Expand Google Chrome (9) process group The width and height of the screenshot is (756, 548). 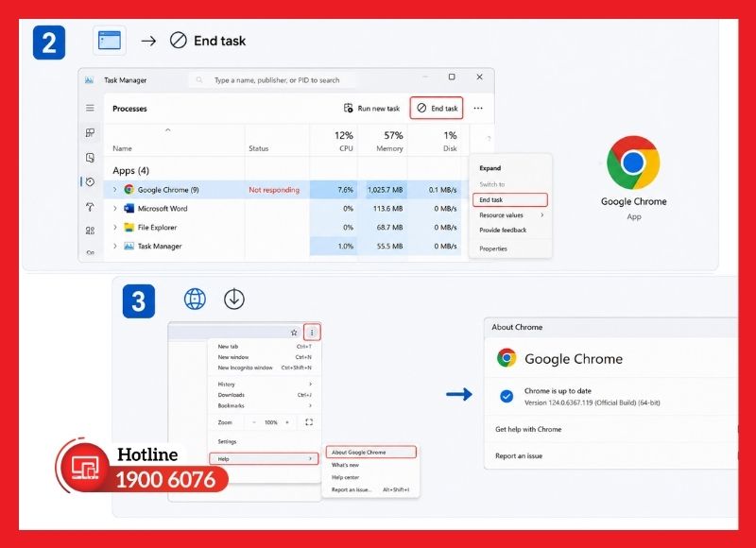click(x=114, y=189)
